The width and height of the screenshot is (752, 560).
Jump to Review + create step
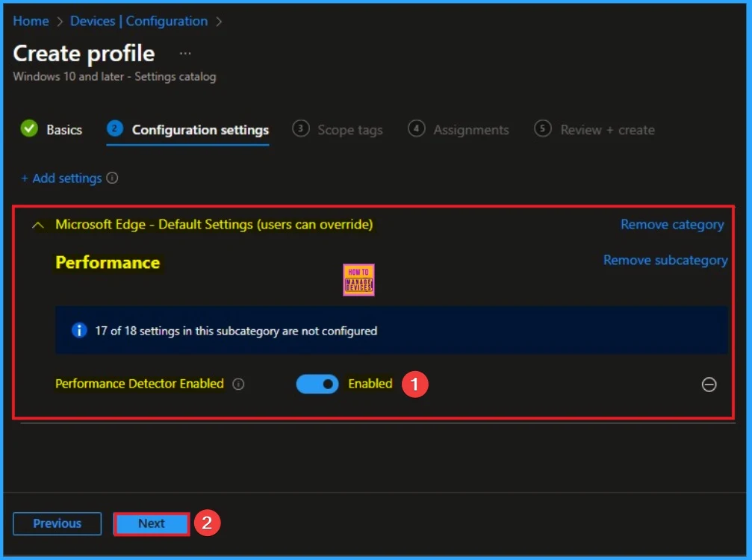594,129
